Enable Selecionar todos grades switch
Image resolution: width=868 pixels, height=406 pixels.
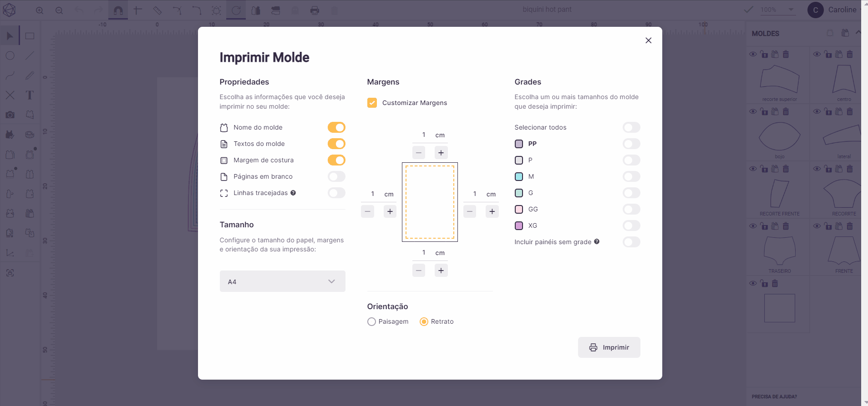(x=631, y=127)
